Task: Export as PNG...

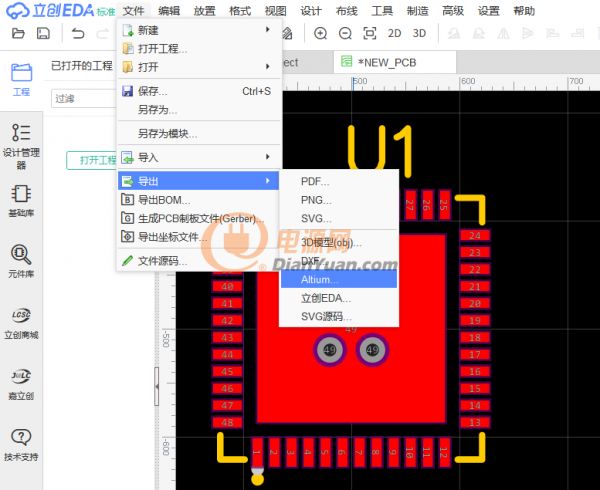Action: [339, 200]
